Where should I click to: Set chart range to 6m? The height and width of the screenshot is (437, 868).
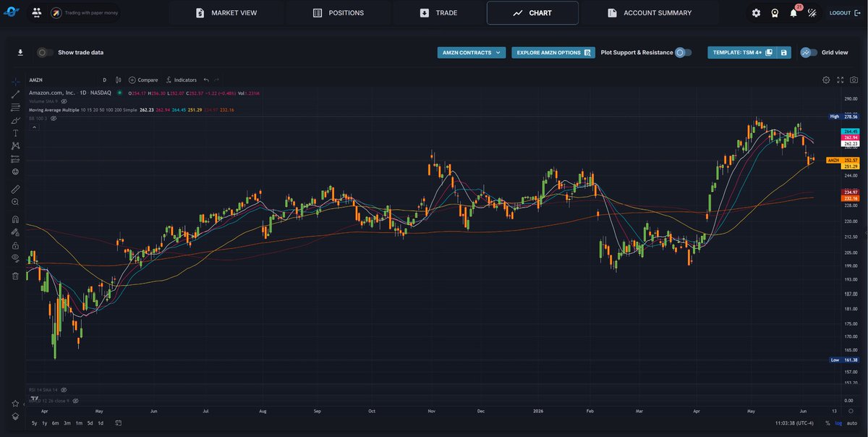click(x=56, y=423)
